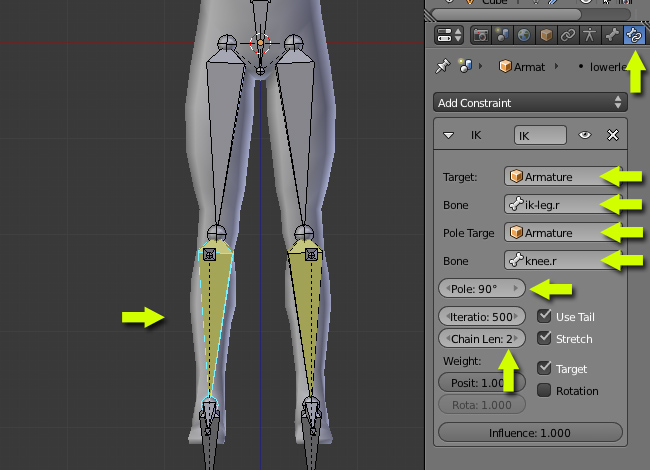Toggle the Stretch checkbox
Screen dimensions: 650x470
[544, 338]
